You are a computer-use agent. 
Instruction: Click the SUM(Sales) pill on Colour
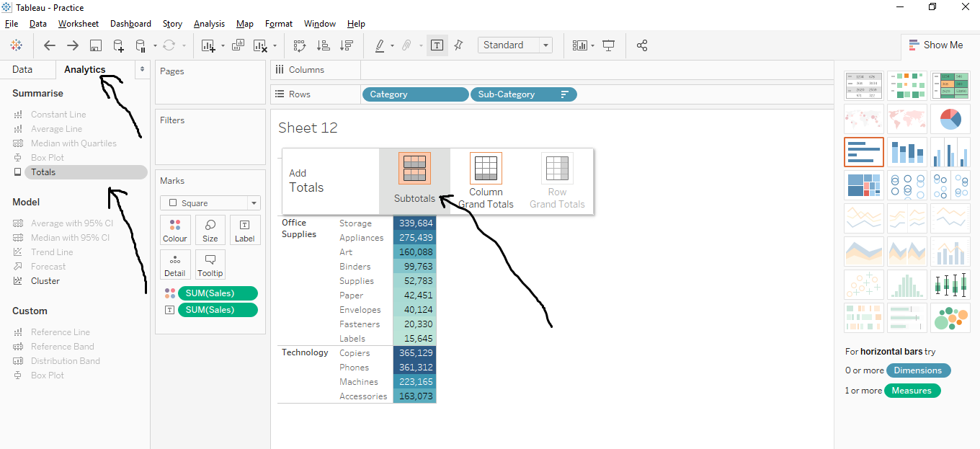218,293
